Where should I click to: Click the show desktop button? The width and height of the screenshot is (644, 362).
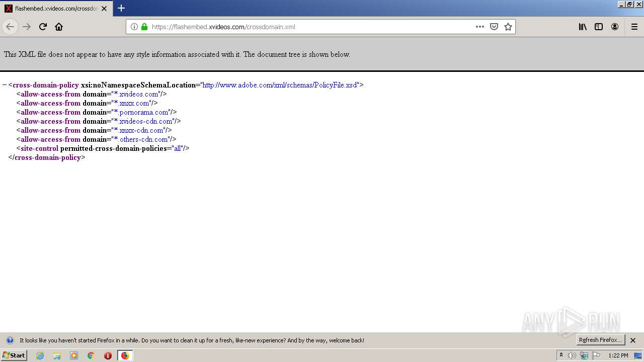[x=638, y=355]
